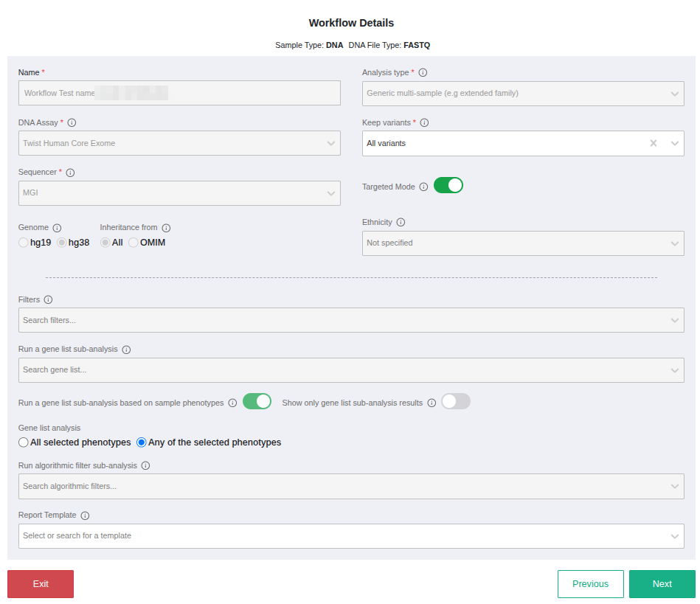This screenshot has height=604, width=700.
Task: Disable the Targeted Mode toggle
Action: click(x=448, y=186)
